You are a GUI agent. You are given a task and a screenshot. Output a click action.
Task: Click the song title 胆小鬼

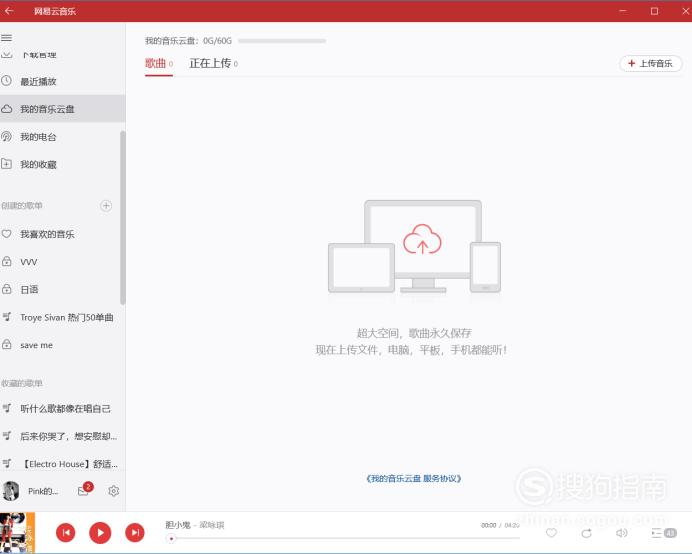click(x=177, y=525)
